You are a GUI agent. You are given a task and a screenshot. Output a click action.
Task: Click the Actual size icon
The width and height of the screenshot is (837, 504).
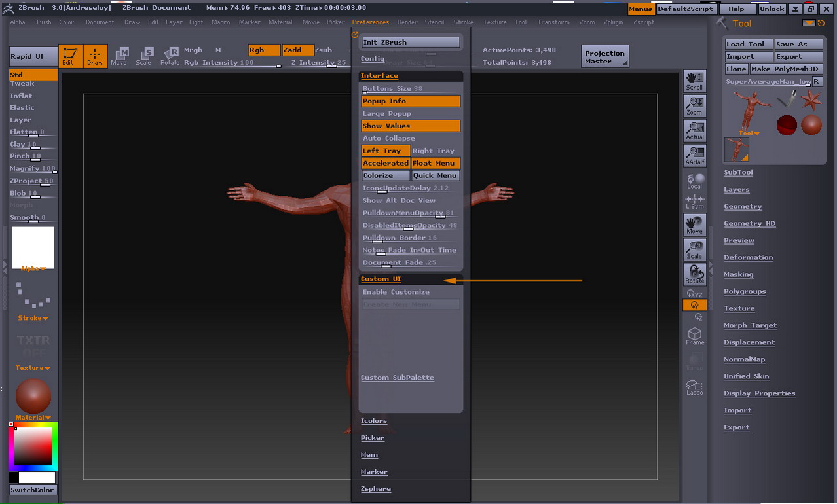click(x=694, y=131)
